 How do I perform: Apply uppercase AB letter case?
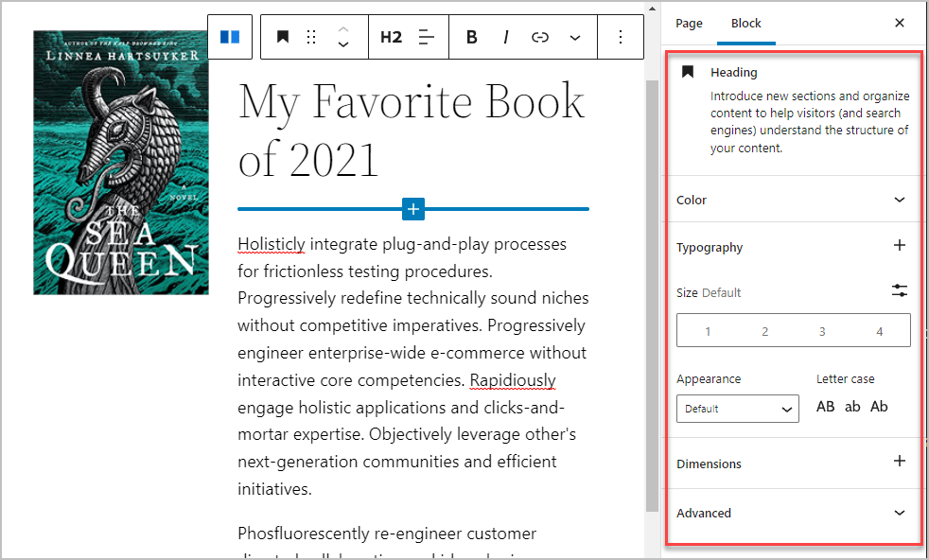click(x=825, y=407)
